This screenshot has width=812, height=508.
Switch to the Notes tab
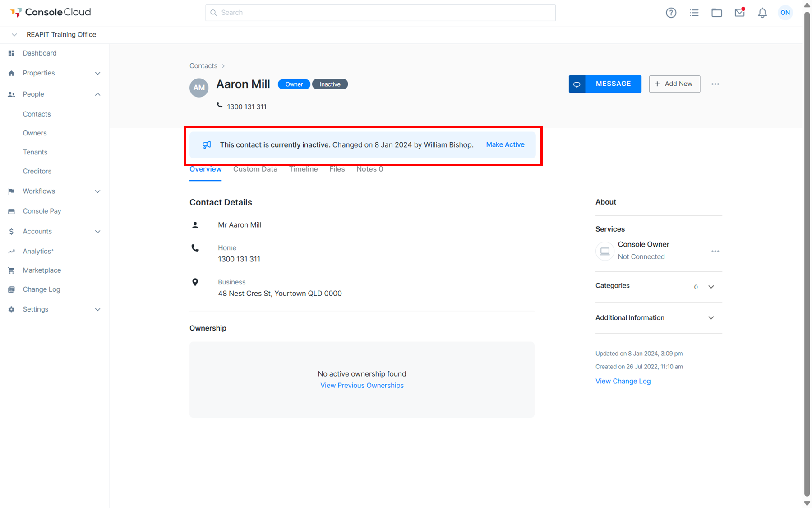(369, 169)
